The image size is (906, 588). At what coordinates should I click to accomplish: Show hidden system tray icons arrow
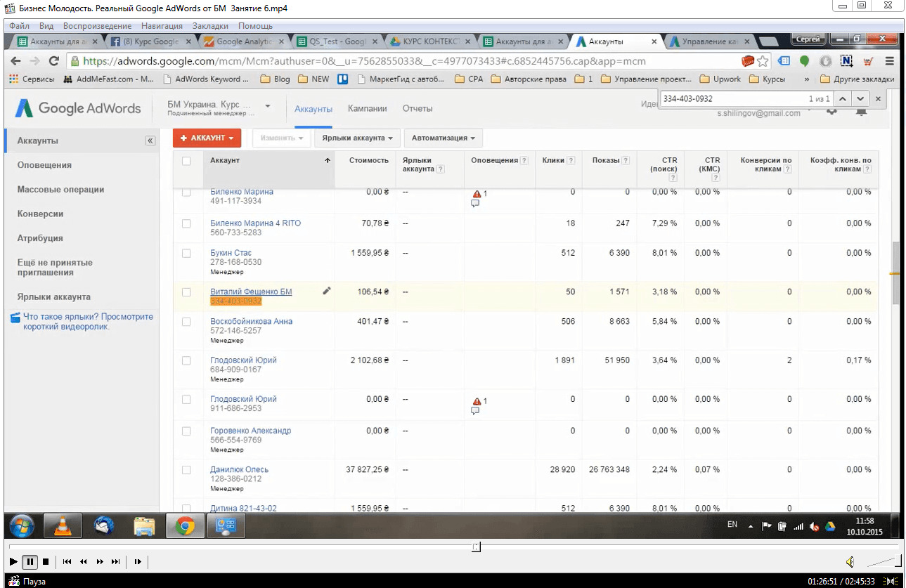pyautogui.click(x=751, y=526)
